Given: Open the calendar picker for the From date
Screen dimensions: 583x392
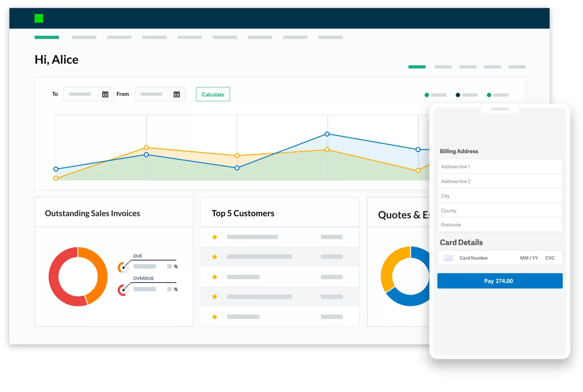Looking at the screenshot, I should [x=176, y=94].
